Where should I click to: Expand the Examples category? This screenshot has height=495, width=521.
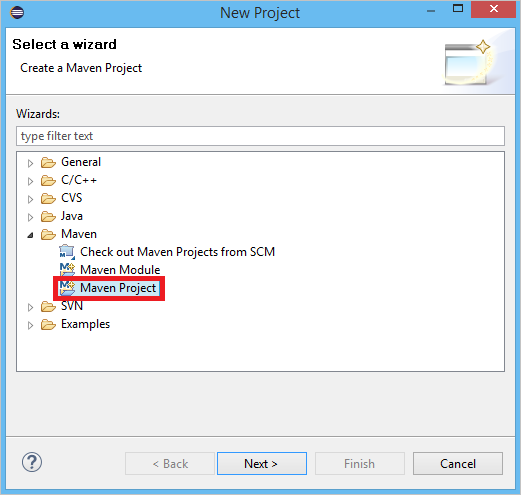tap(30, 325)
